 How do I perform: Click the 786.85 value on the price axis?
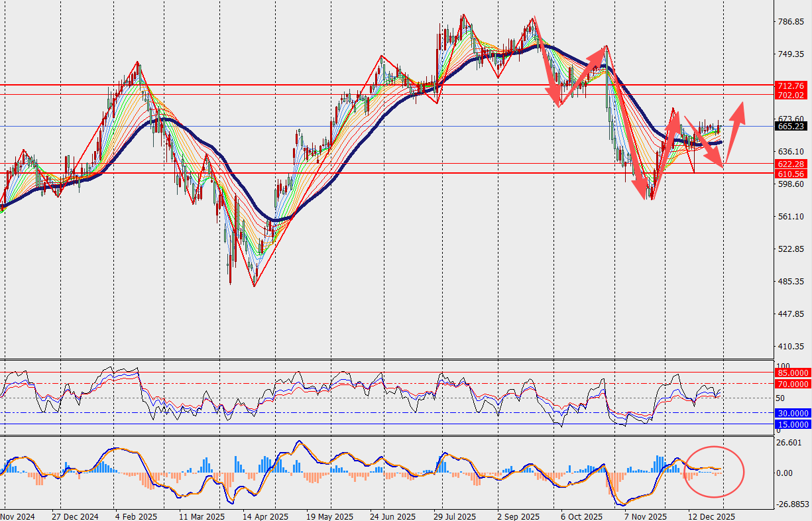[x=790, y=22]
